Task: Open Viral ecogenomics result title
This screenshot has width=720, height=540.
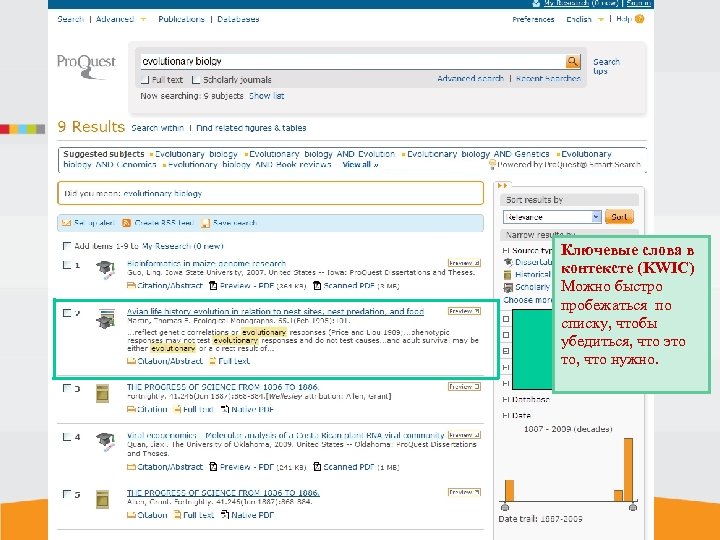Action: click(286, 435)
